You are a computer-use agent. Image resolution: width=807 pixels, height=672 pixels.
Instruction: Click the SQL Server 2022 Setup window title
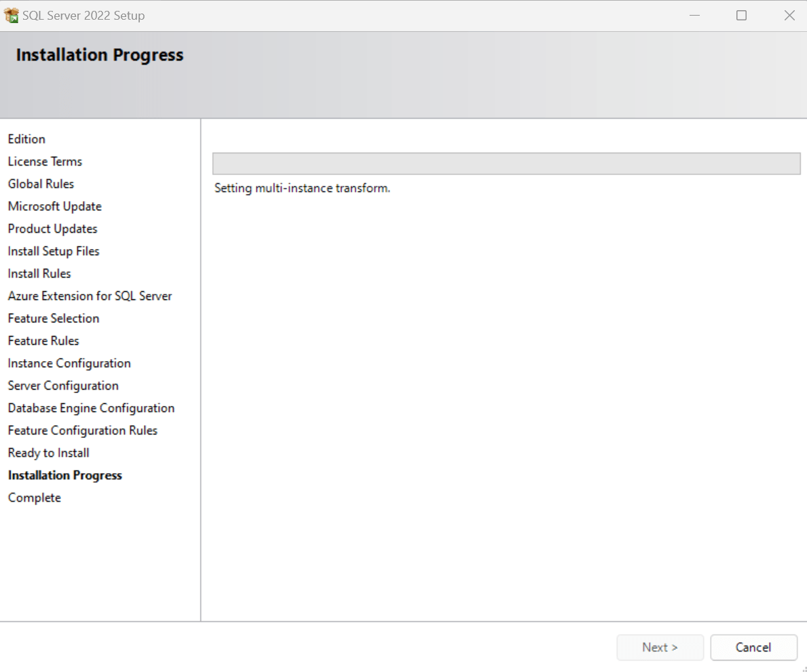83,16
